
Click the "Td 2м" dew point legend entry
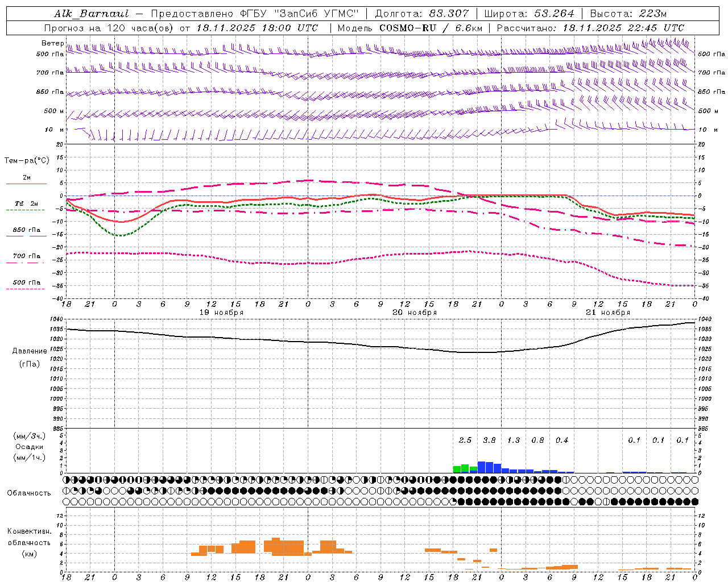[27, 203]
